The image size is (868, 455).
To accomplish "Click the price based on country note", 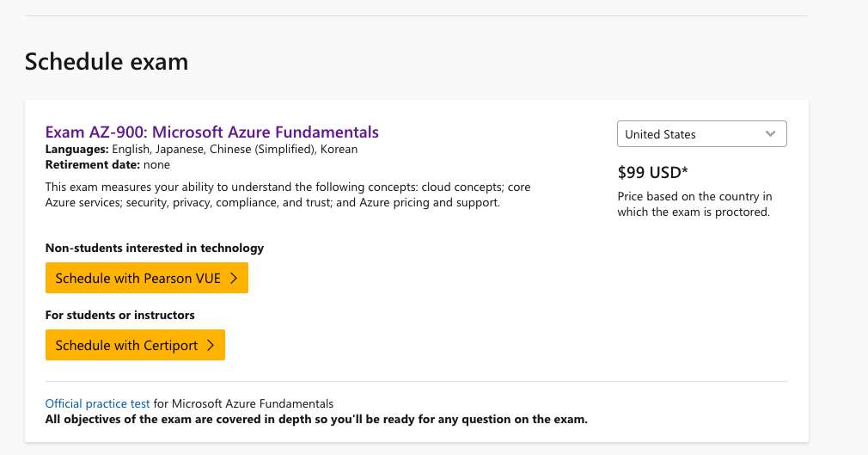I will pyautogui.click(x=694, y=204).
